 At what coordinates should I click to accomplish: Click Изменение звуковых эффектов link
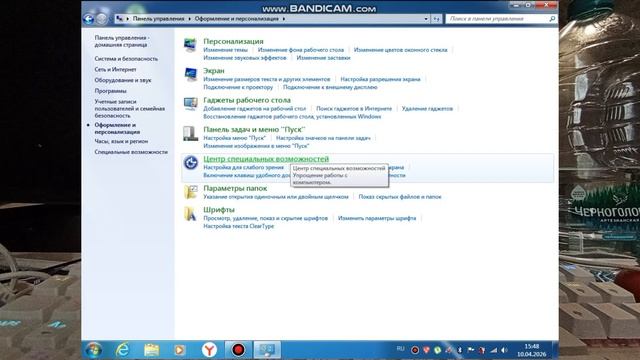pyautogui.click(x=245, y=58)
